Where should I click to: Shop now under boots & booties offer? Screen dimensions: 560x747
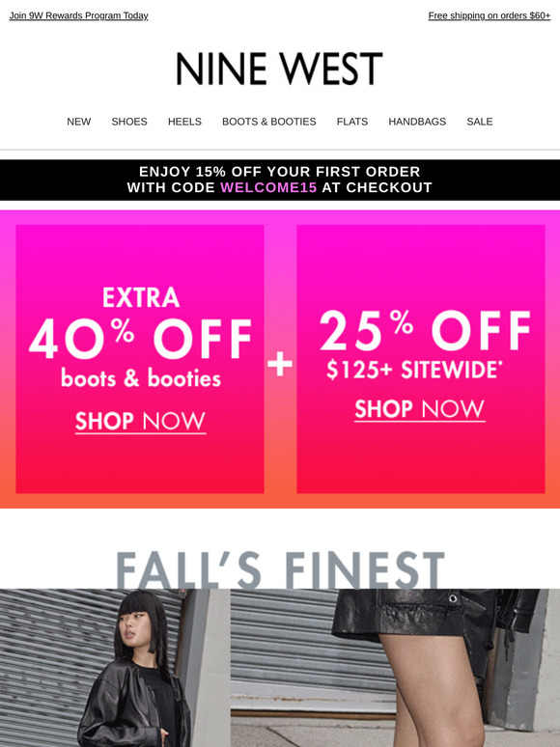(x=140, y=422)
